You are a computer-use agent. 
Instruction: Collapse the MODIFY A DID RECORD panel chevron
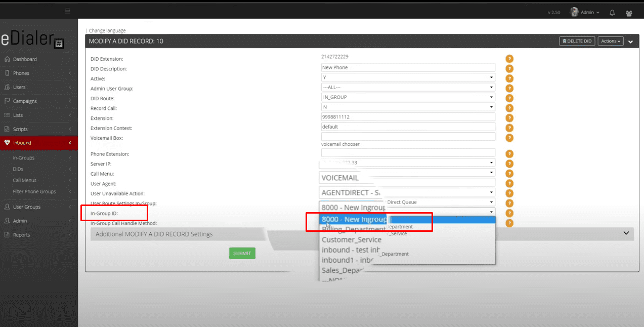tap(630, 42)
